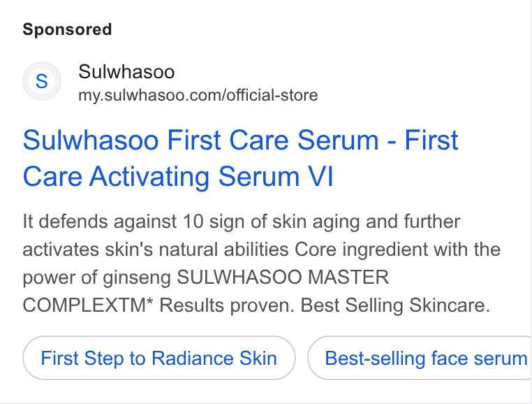Click "skin aging and further" text

367,222
